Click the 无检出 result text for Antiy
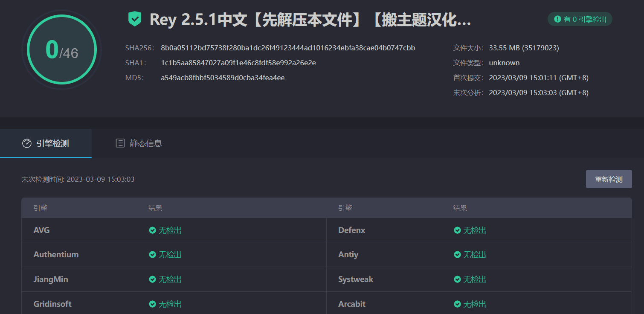The height and width of the screenshot is (314, 644). click(x=475, y=255)
